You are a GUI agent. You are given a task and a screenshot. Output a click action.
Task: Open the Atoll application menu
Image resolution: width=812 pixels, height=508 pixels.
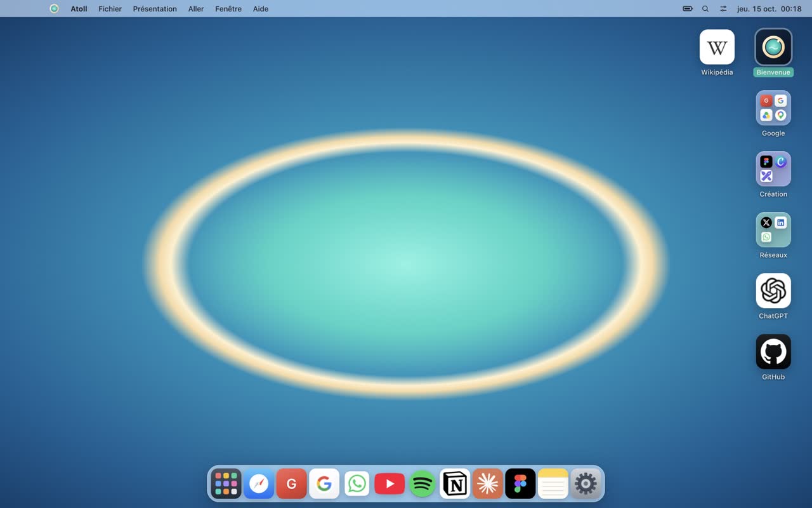[x=79, y=9]
